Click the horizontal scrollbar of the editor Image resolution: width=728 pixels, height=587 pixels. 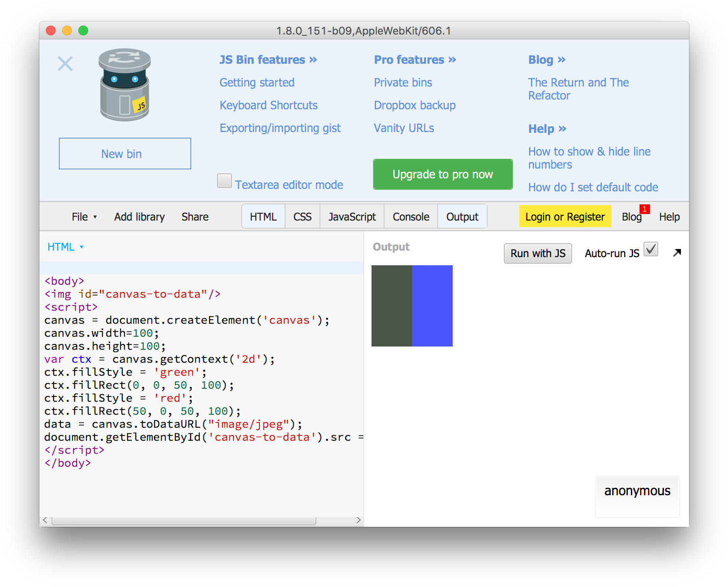coord(184,520)
